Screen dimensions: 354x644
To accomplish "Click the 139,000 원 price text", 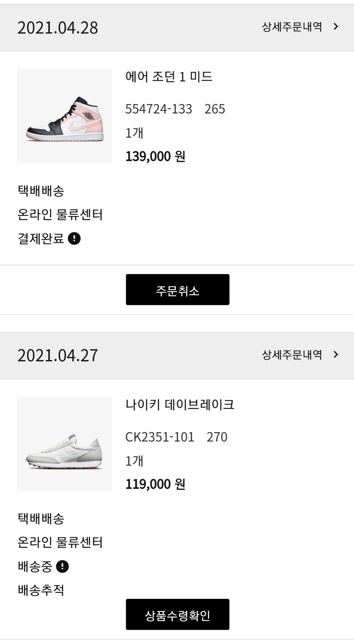I will [156, 156].
